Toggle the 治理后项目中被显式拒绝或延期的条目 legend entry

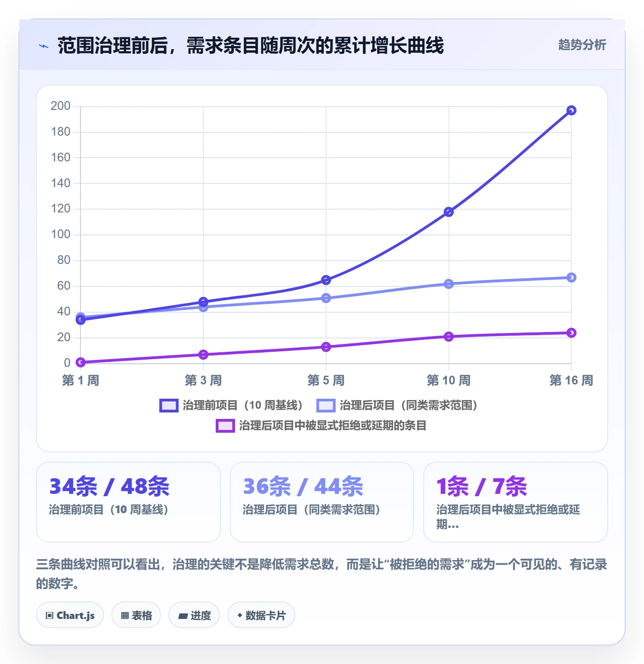pyautogui.click(x=321, y=425)
